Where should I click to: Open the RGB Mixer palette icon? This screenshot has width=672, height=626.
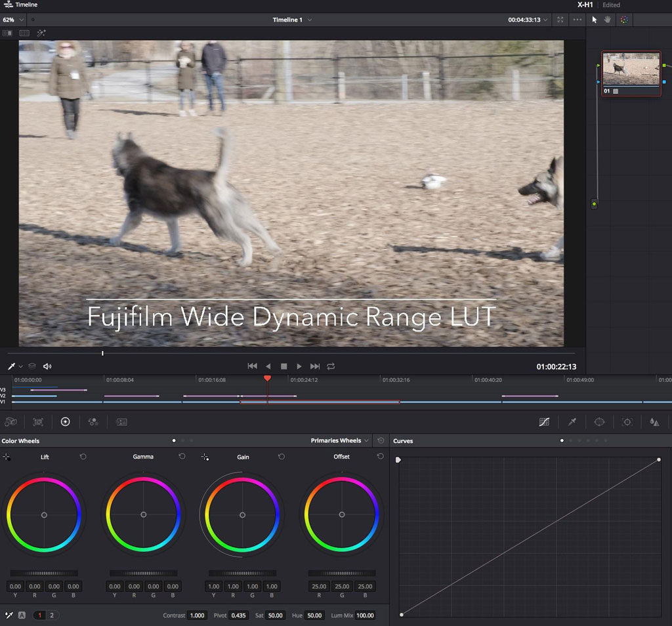point(93,422)
